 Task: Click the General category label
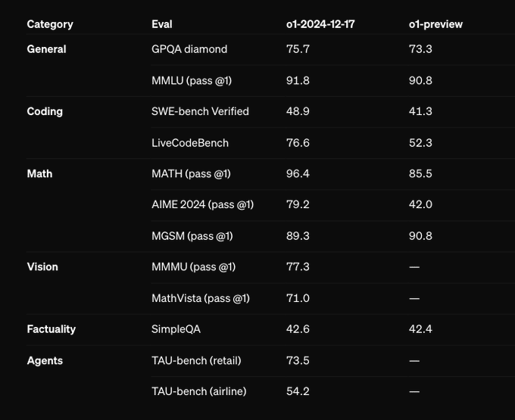46,49
